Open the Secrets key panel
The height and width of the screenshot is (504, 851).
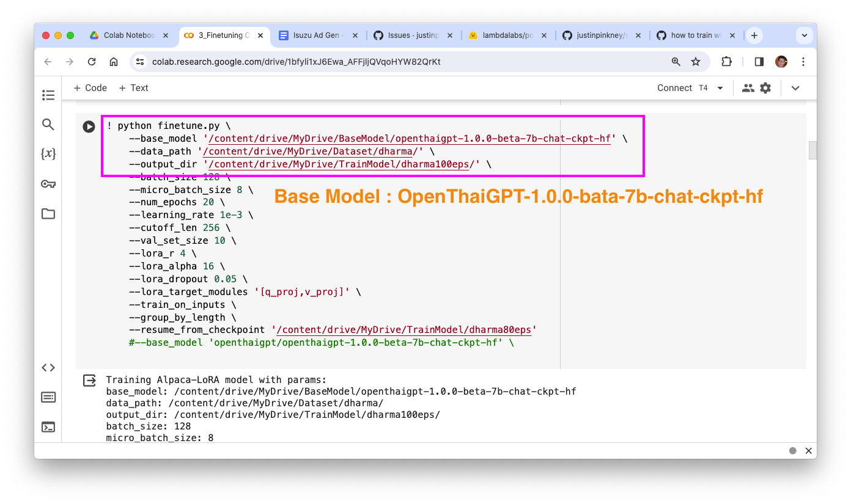(x=48, y=184)
